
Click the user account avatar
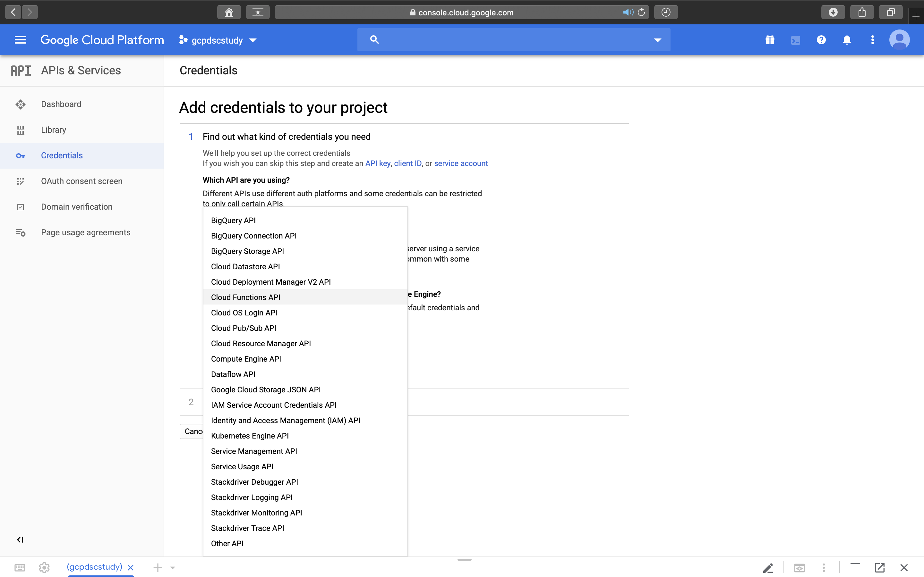pos(899,40)
